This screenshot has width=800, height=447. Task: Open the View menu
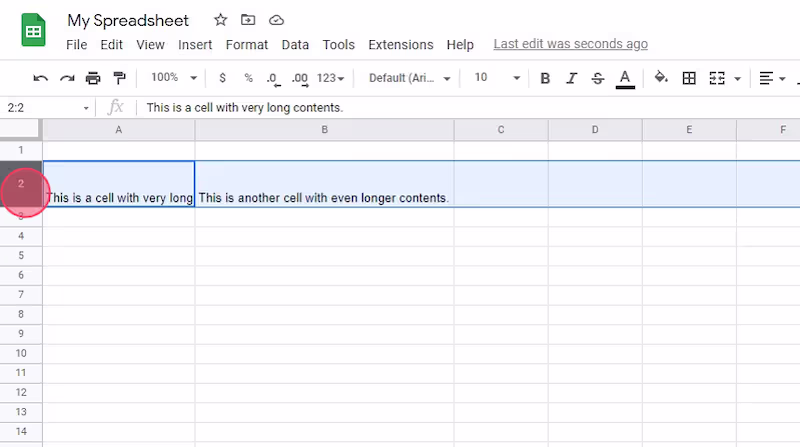(x=150, y=45)
